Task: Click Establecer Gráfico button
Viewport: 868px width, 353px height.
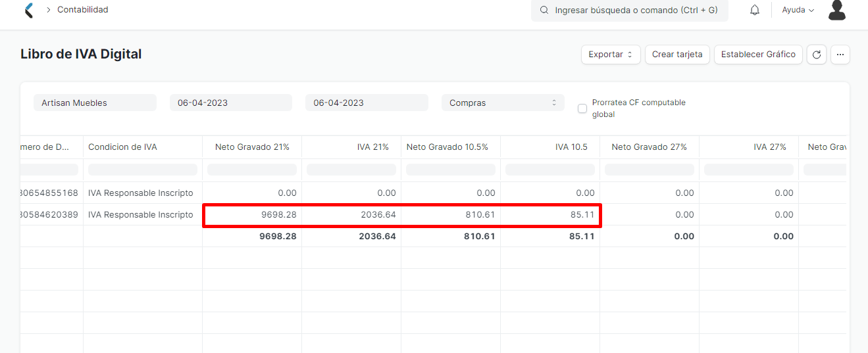Action: 758,55
